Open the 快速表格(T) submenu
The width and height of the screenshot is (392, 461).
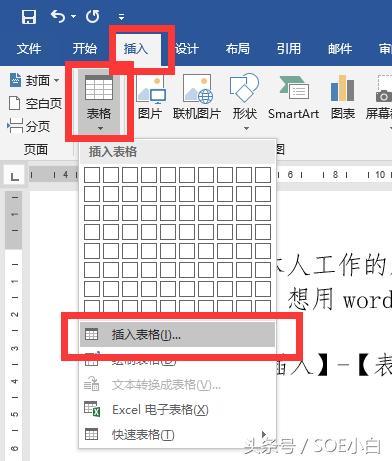(x=177, y=434)
